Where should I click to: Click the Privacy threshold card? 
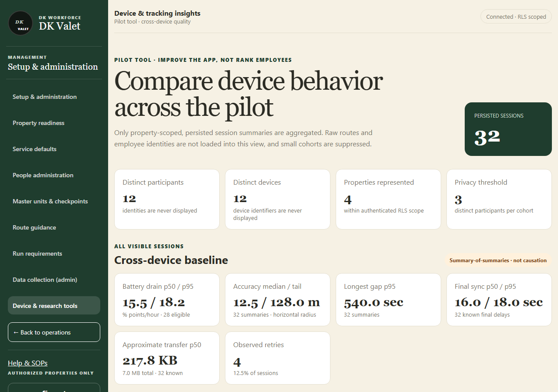click(499, 199)
